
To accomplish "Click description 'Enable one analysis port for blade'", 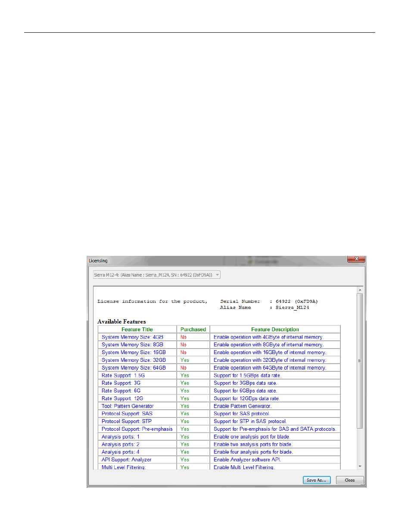I will pyautogui.click(x=252, y=437).
